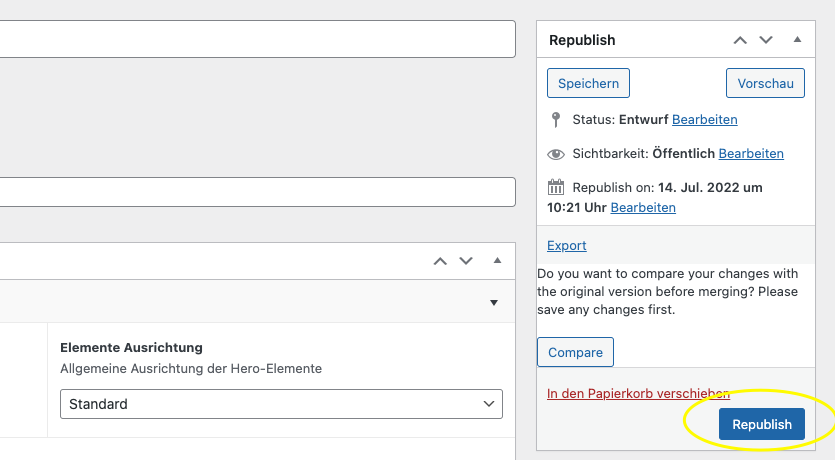Click the blue Republish button
Screen dimensions: 835x460
tap(761, 424)
